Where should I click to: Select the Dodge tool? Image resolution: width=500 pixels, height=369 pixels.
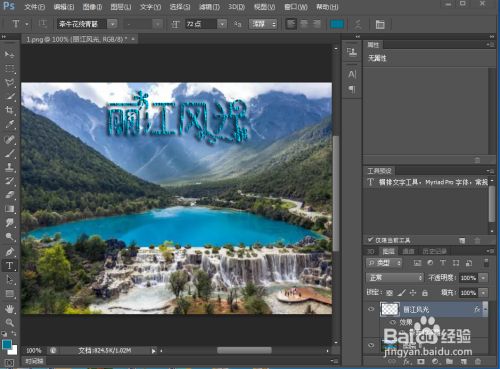tap(9, 237)
